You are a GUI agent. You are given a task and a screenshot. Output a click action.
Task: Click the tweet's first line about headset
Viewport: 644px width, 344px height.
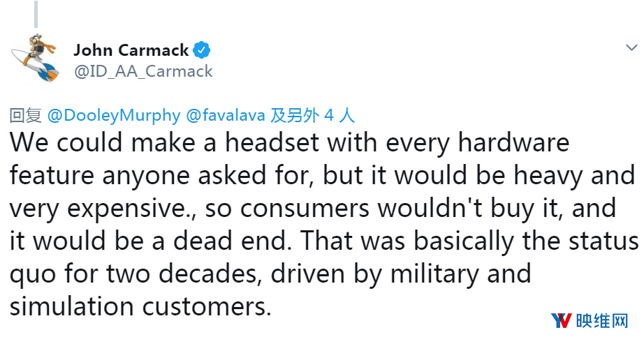[x=289, y=143]
